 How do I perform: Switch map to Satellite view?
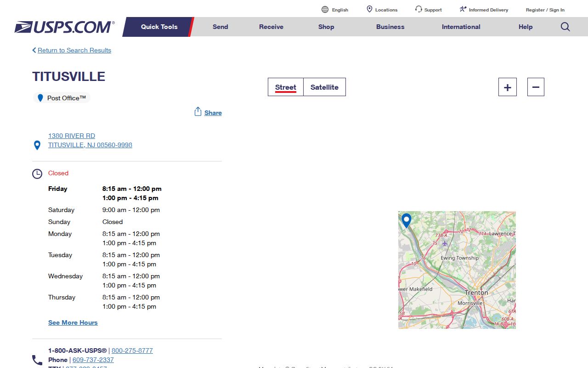(324, 87)
